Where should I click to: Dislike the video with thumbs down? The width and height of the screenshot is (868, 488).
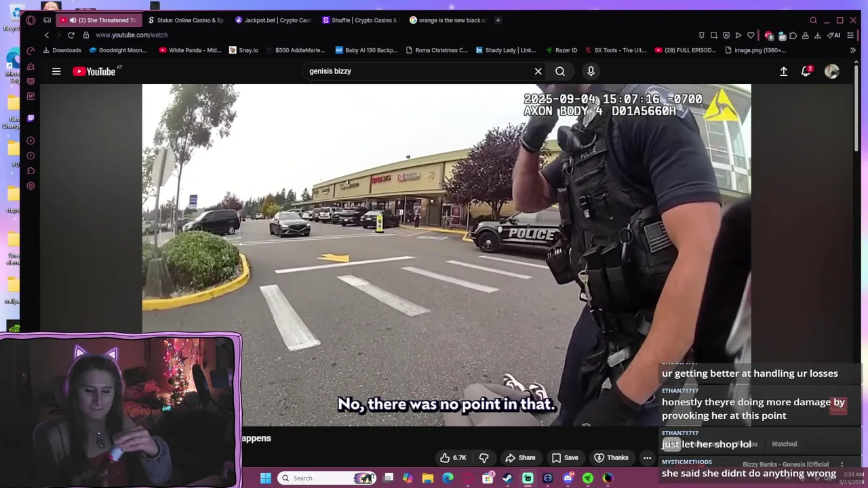(x=484, y=457)
